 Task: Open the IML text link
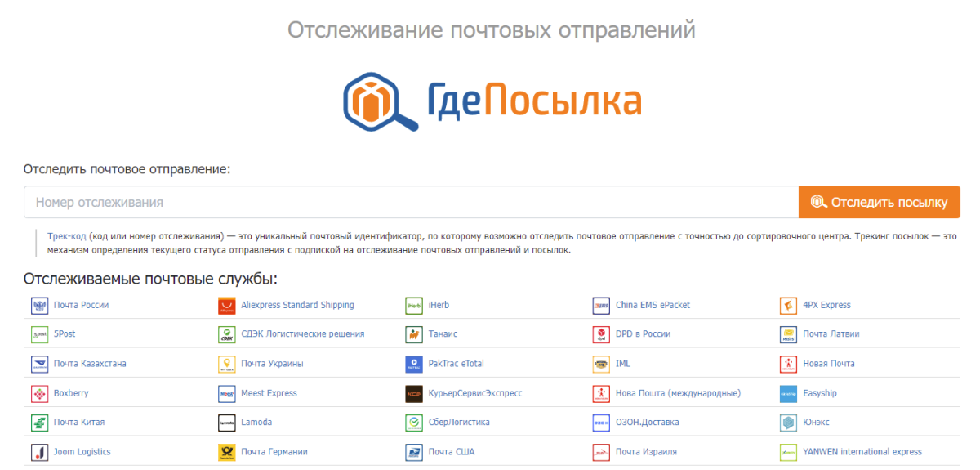[x=623, y=363]
